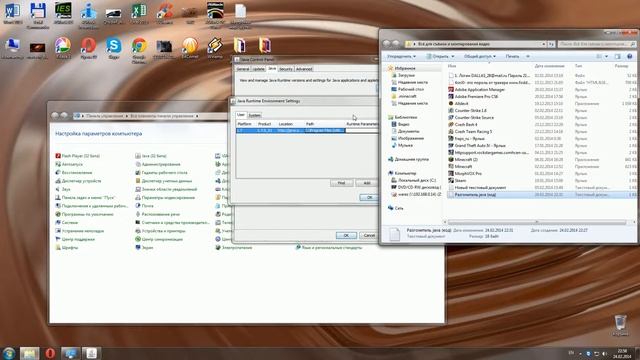This screenshot has width=640, height=360.
Task: Open the Computer desktop icon
Action: pos(12,47)
